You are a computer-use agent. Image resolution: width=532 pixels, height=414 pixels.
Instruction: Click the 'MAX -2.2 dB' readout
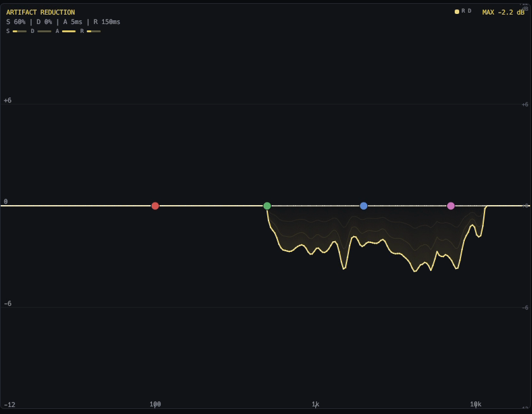click(503, 12)
